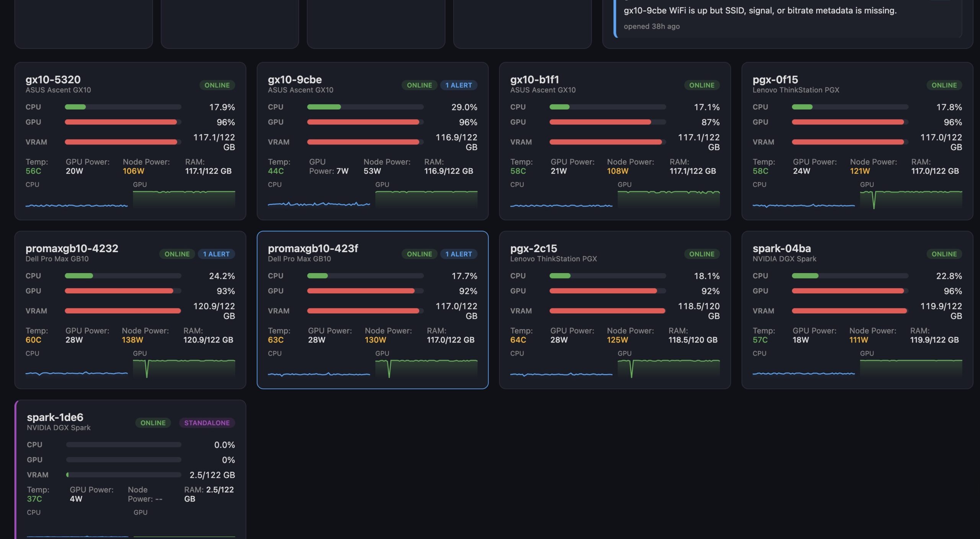
Task: Click the ONLINE badge on pgx-0f15
Action: (x=944, y=85)
